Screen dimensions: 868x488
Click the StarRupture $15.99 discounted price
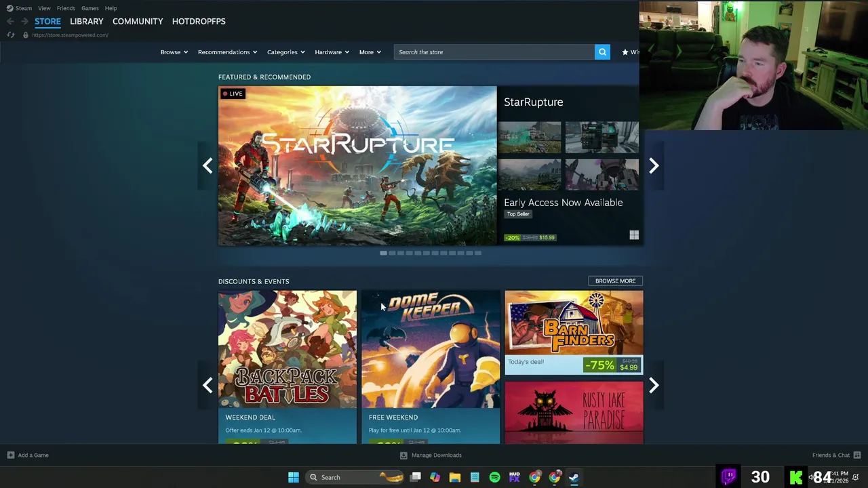click(x=547, y=238)
